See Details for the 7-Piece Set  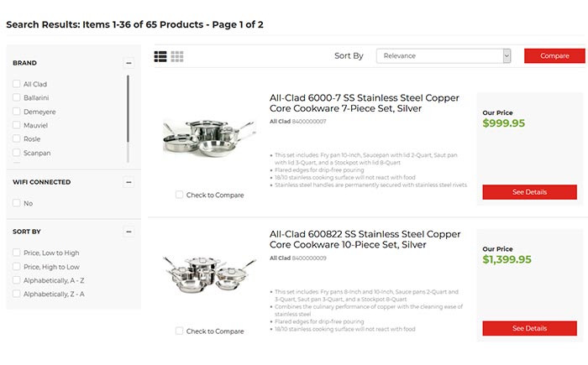529,192
